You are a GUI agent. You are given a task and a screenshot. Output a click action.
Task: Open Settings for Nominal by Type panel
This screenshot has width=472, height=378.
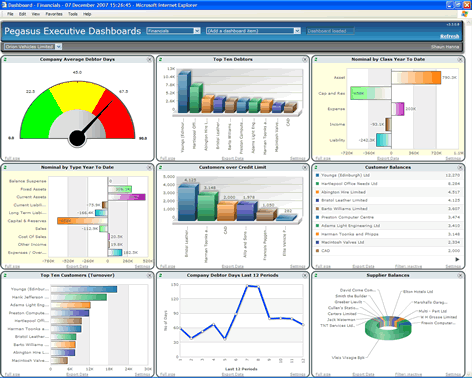tap(142, 266)
